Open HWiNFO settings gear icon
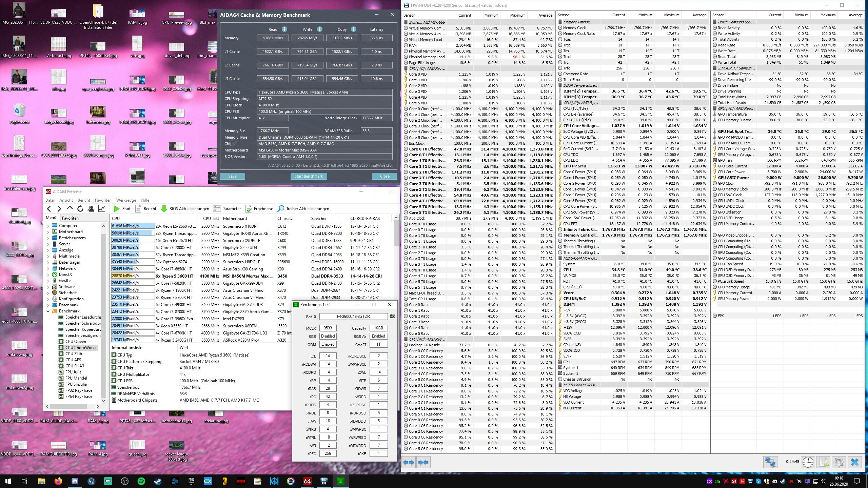The image size is (868, 488). point(839,462)
